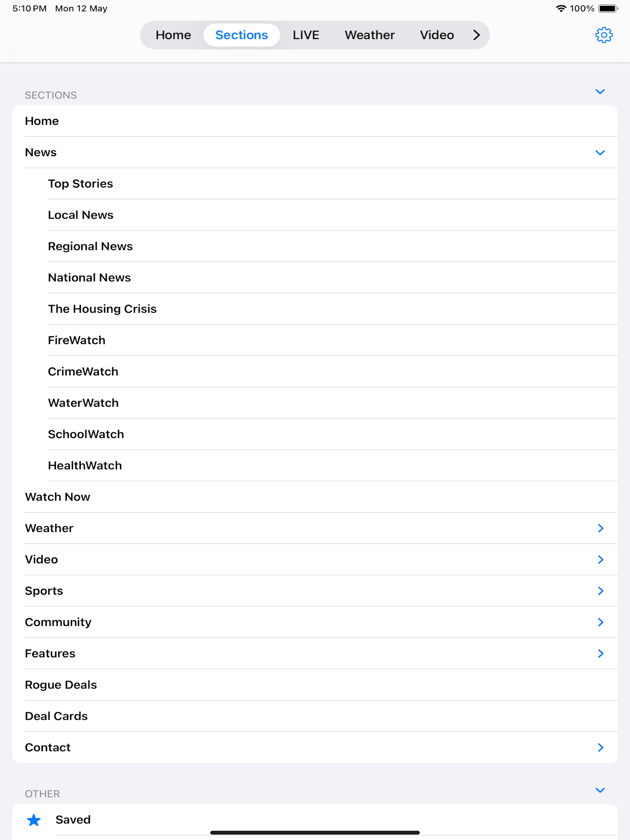The height and width of the screenshot is (840, 630).
Task: Expand the Sports section arrow
Action: tap(600, 591)
